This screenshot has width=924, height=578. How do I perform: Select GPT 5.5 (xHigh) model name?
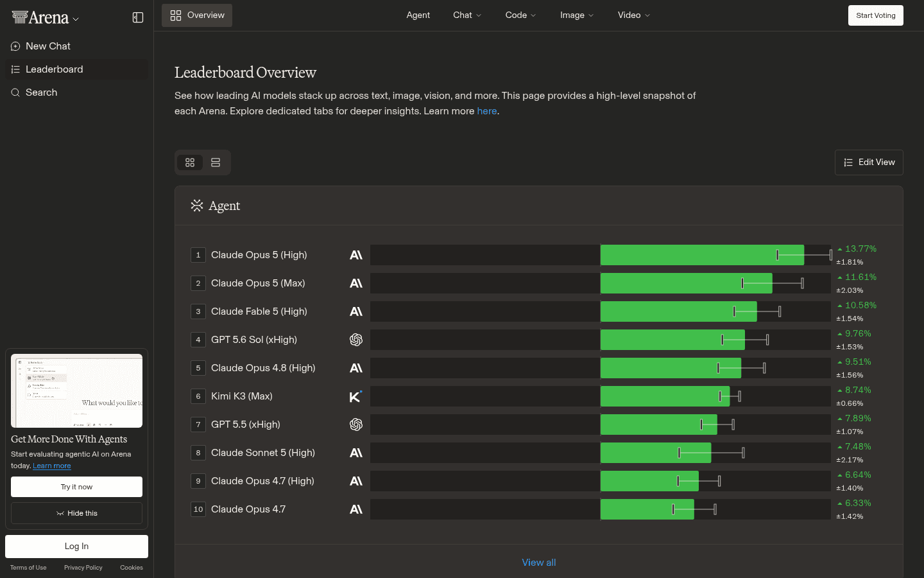246,425
